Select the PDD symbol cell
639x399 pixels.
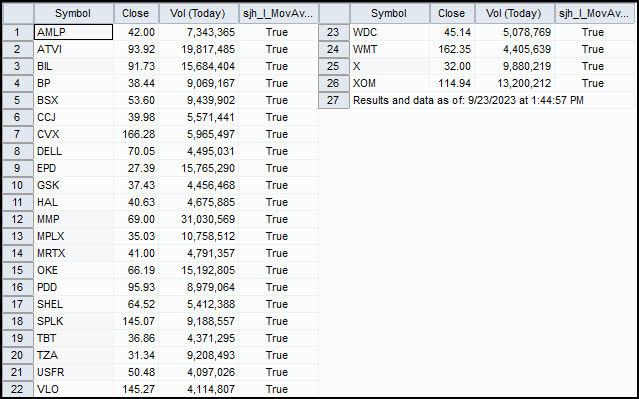click(73, 287)
